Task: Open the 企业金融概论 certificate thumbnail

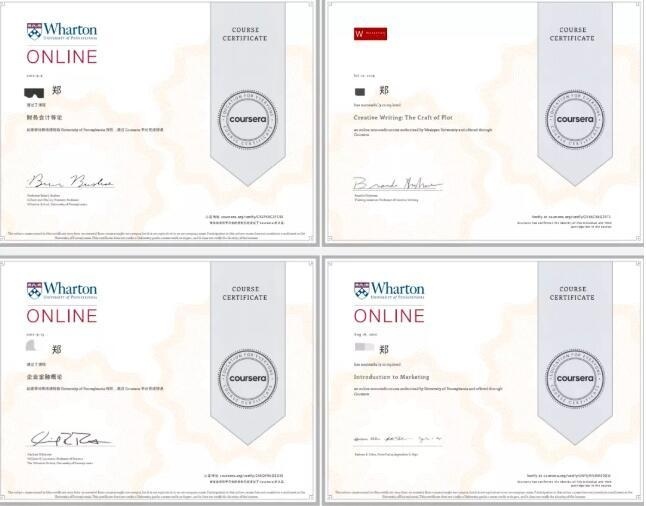Action: tap(159, 381)
